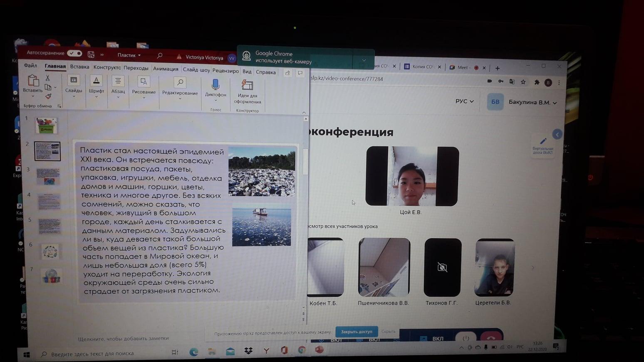Collapse the PowerPoint ribbon with chevron

point(304,113)
